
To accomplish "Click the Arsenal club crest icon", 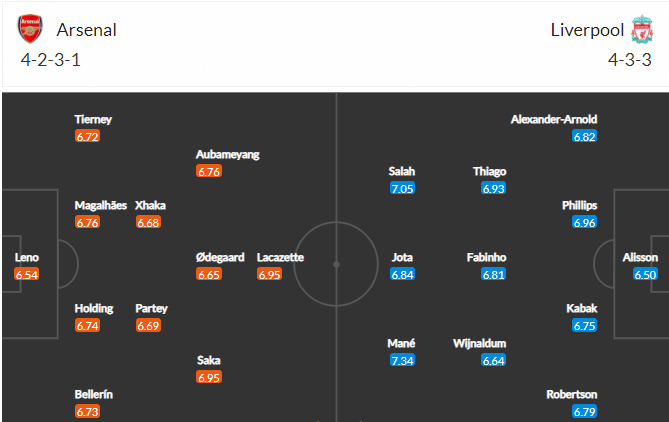I will [x=30, y=29].
